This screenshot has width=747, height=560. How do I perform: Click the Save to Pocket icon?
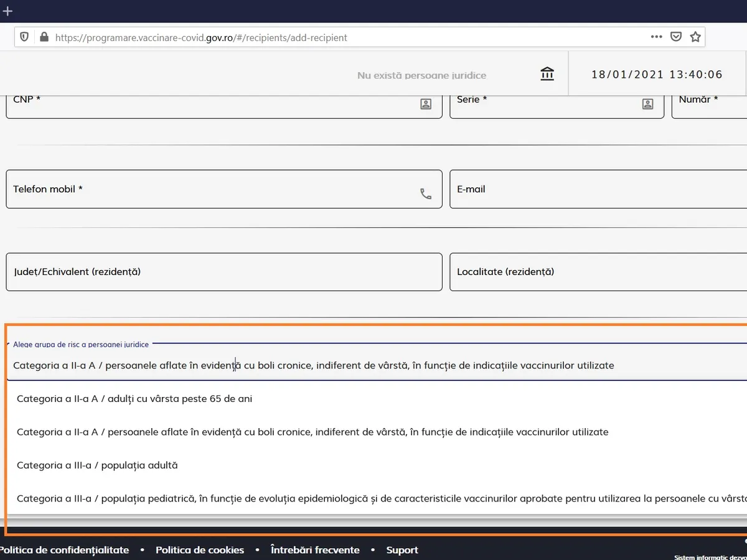click(675, 37)
